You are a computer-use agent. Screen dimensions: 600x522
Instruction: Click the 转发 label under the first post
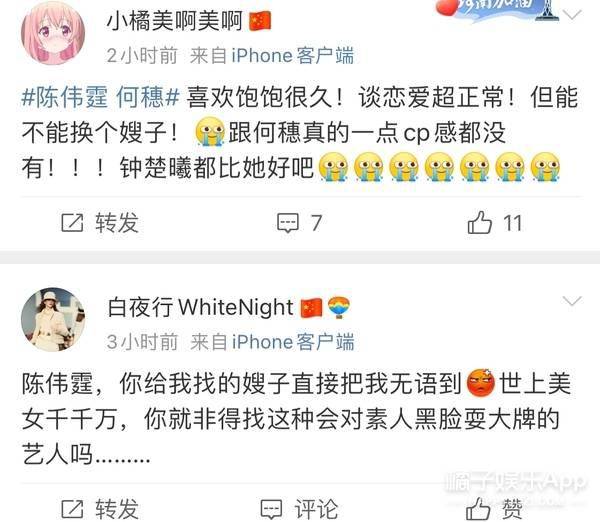(117, 223)
